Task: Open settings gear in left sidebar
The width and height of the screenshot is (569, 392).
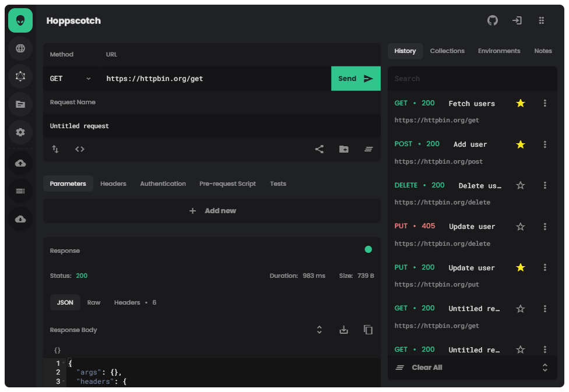Action: coord(20,132)
